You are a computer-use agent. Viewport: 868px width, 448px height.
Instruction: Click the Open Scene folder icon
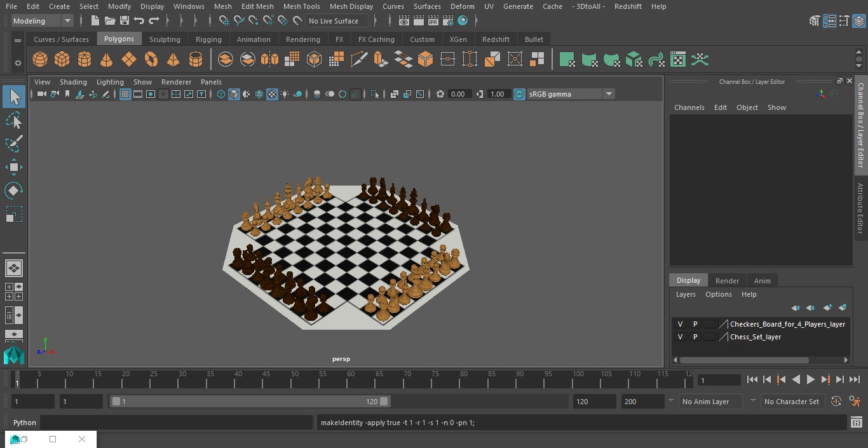pyautogui.click(x=110, y=21)
